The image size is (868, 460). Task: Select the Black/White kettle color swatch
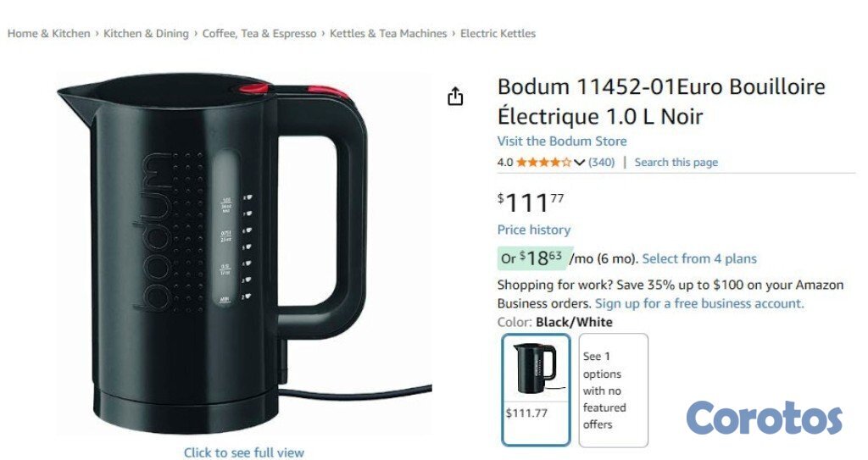(536, 390)
